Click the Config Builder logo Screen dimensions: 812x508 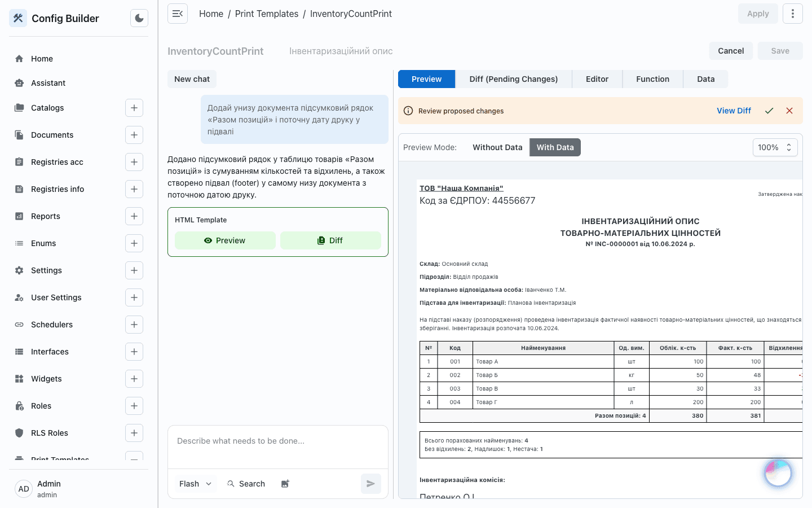[x=18, y=18]
